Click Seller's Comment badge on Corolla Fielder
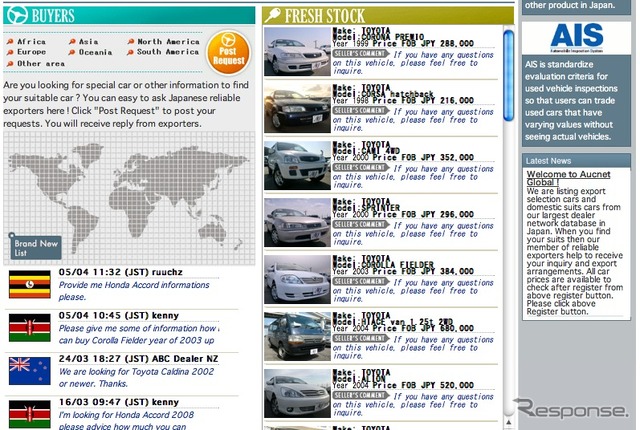Viewport: 640px width, 430px height. 360,281
